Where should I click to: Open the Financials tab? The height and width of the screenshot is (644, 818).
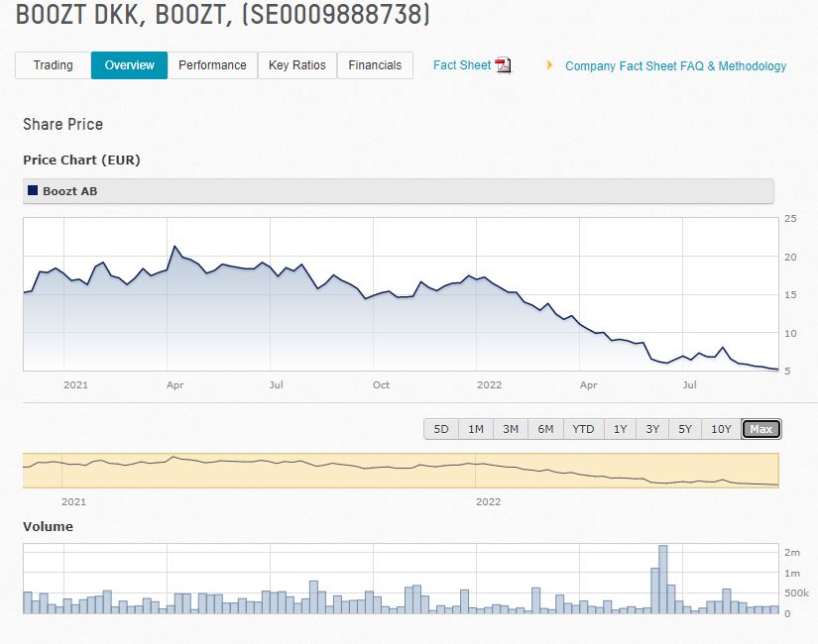click(375, 65)
